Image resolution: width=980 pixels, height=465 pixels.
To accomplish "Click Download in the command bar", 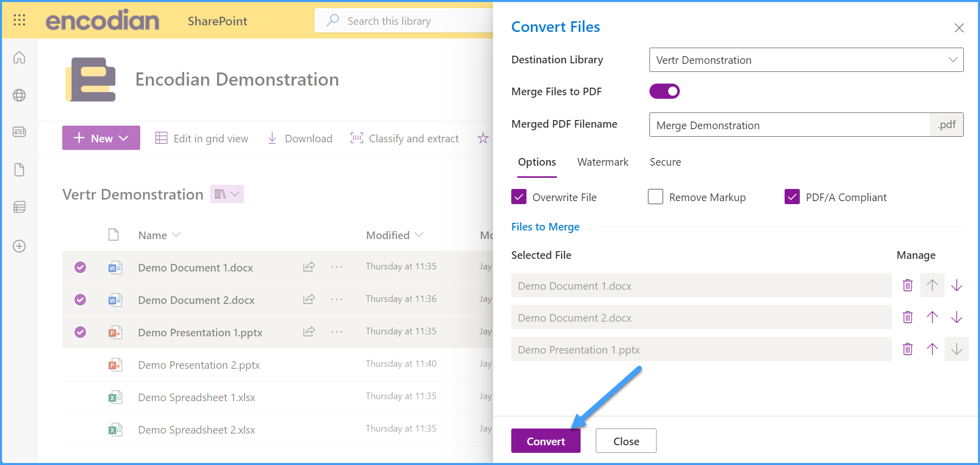I will click(x=300, y=138).
